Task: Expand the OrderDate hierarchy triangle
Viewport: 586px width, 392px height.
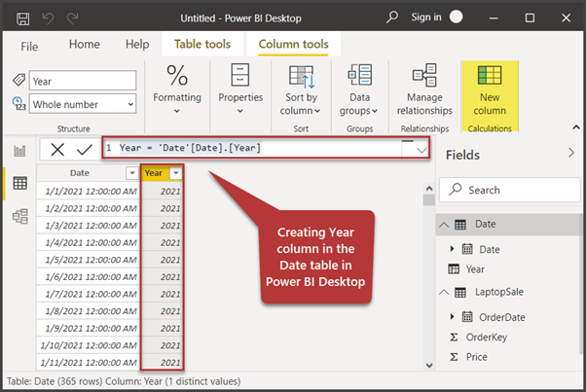Action: click(452, 316)
